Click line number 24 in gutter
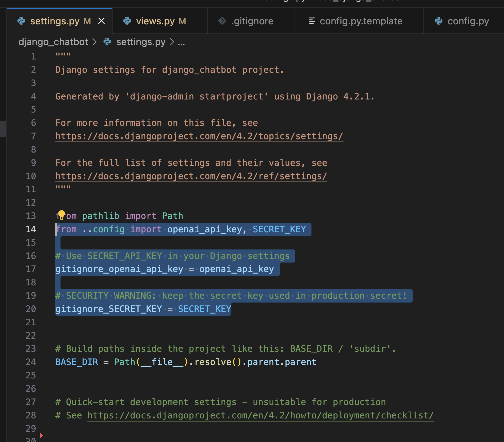This screenshot has height=442, width=504. coord(31,362)
